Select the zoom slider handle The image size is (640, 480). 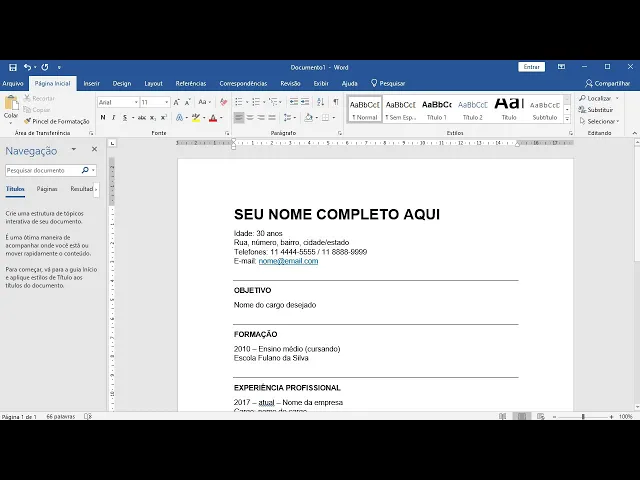(x=583, y=416)
